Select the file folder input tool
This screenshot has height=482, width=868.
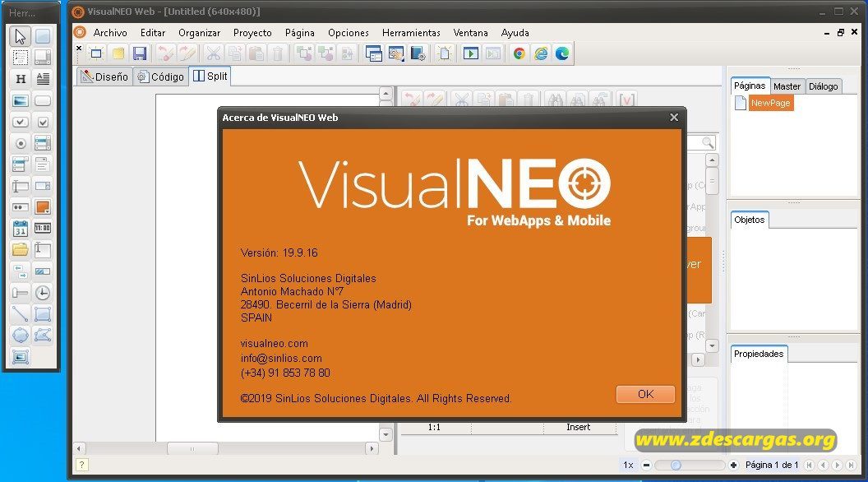pos(20,249)
